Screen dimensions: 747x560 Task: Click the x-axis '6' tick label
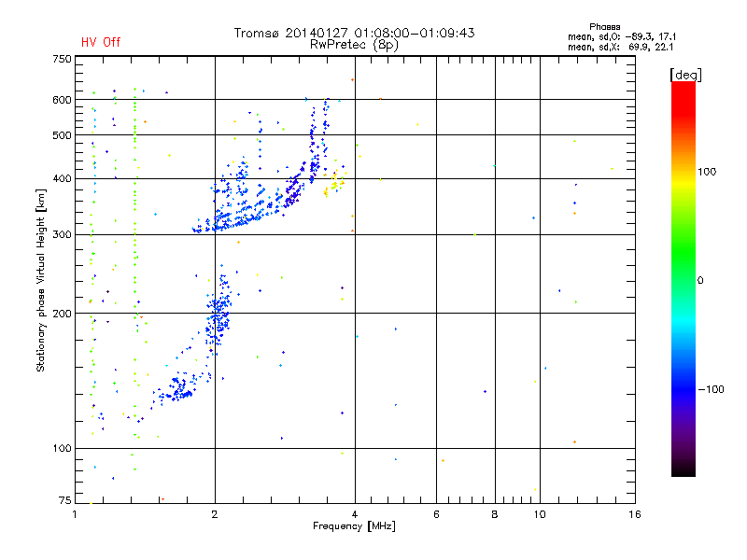[x=436, y=514]
